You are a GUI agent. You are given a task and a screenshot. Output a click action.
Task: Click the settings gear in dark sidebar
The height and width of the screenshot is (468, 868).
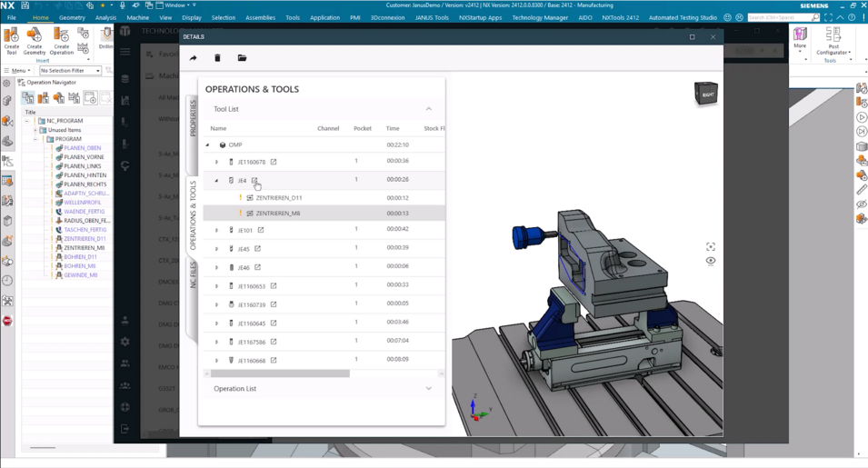coord(125,342)
